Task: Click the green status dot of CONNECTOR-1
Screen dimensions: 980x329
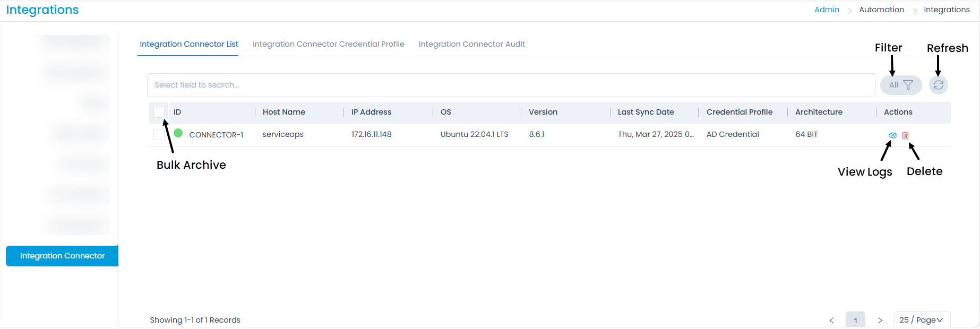Action: click(178, 133)
